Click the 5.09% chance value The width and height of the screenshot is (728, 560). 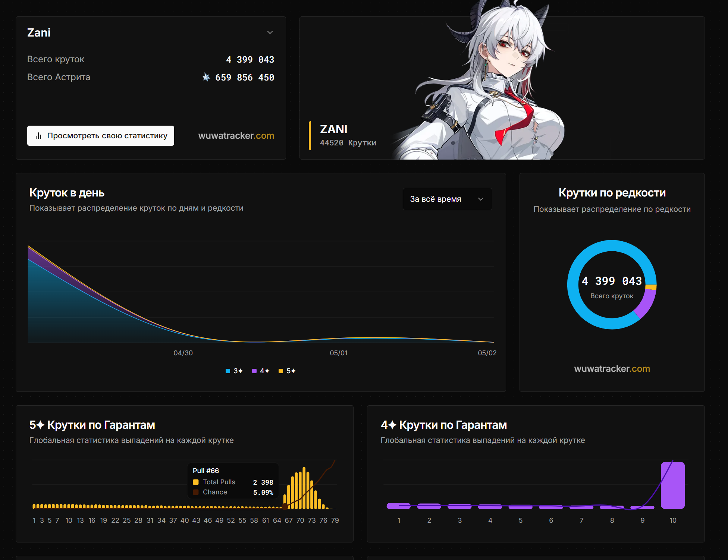pos(263,493)
